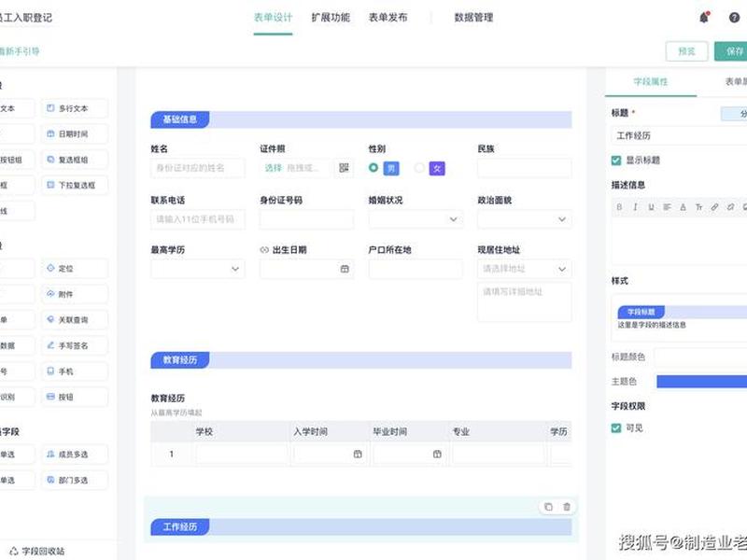
Task: Open the help question mark icon
Action: [734, 18]
